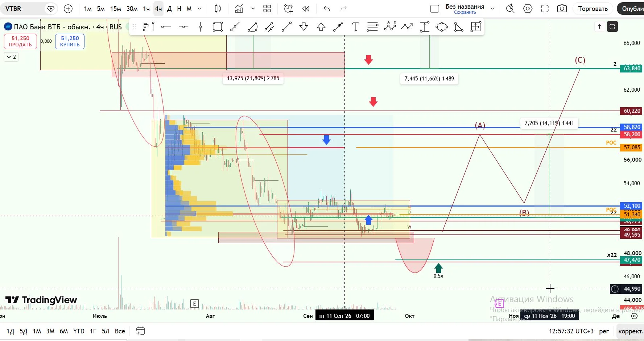Screen dimensions: 644x341
Task: Toggle dividend adjustment 'коррект.'
Action: [630, 331]
